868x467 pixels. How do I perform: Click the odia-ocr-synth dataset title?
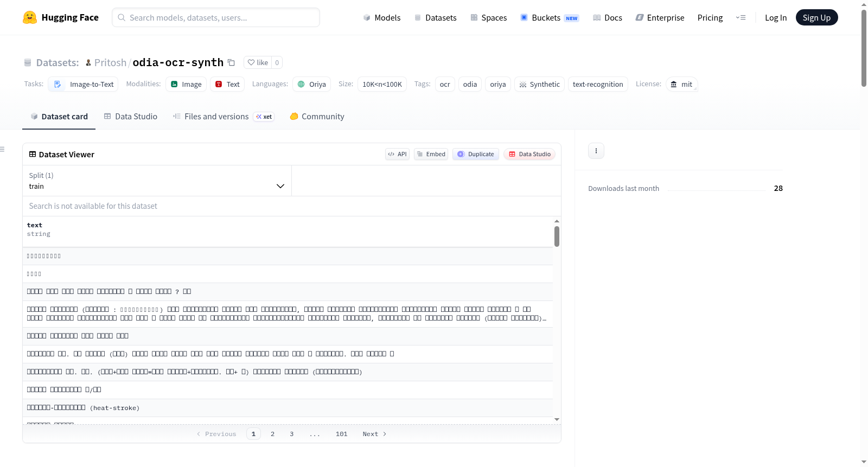(x=178, y=62)
